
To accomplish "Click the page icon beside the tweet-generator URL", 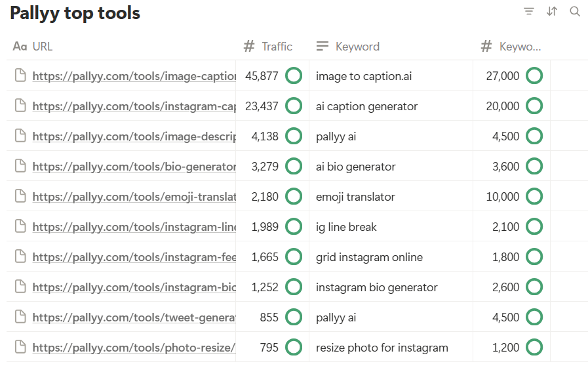I will coord(20,317).
